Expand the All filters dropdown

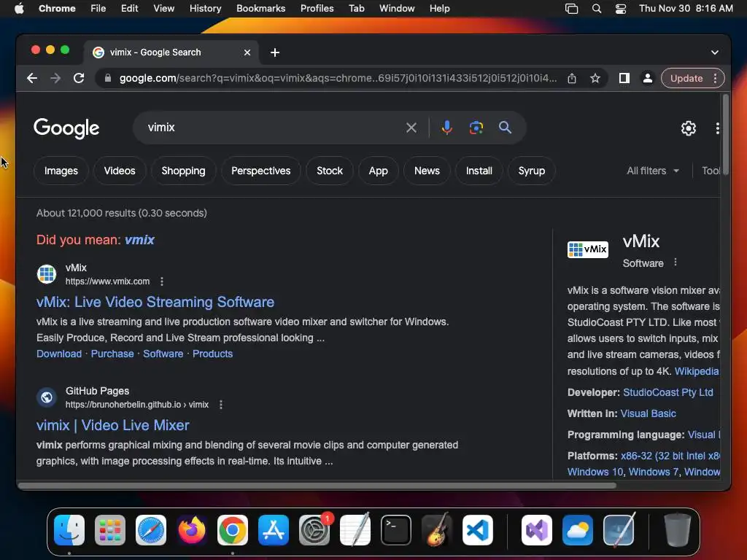tap(653, 171)
